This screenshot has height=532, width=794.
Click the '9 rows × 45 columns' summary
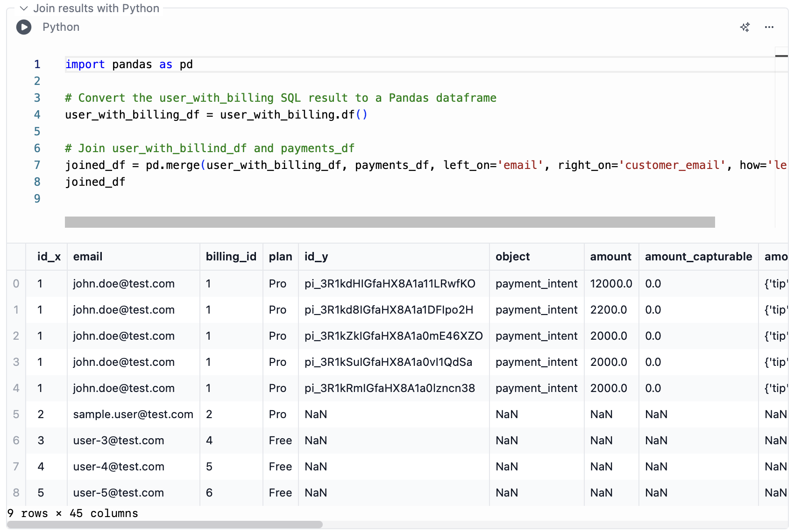73,513
